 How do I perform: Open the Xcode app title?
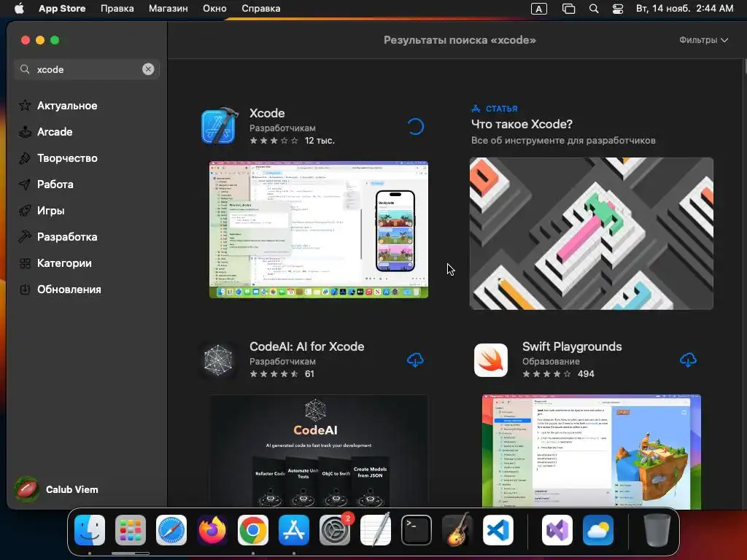[267, 113]
